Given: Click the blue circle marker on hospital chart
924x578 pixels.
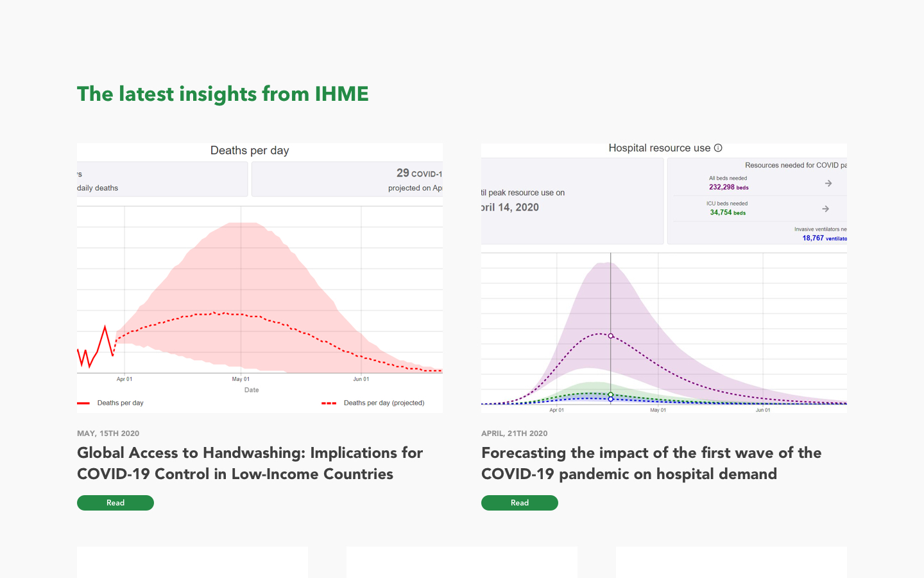Looking at the screenshot, I should (x=610, y=399).
